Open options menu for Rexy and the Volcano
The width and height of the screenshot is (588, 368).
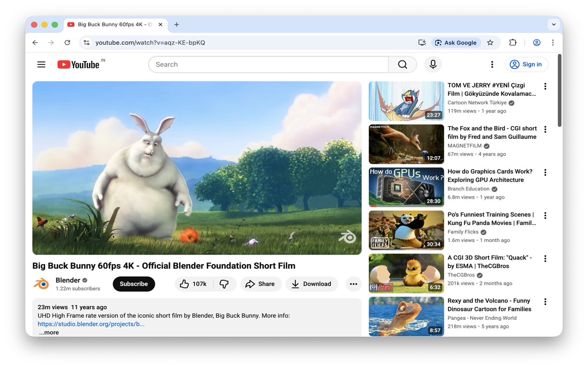click(545, 302)
